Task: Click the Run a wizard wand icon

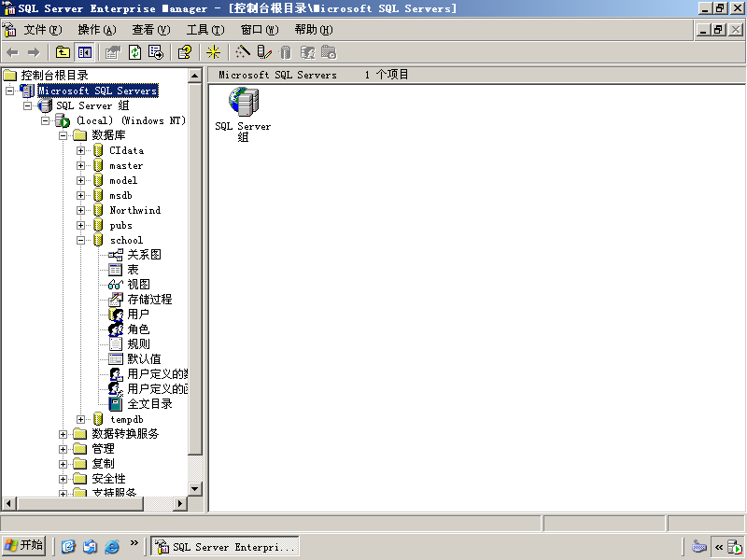Action: [x=242, y=52]
